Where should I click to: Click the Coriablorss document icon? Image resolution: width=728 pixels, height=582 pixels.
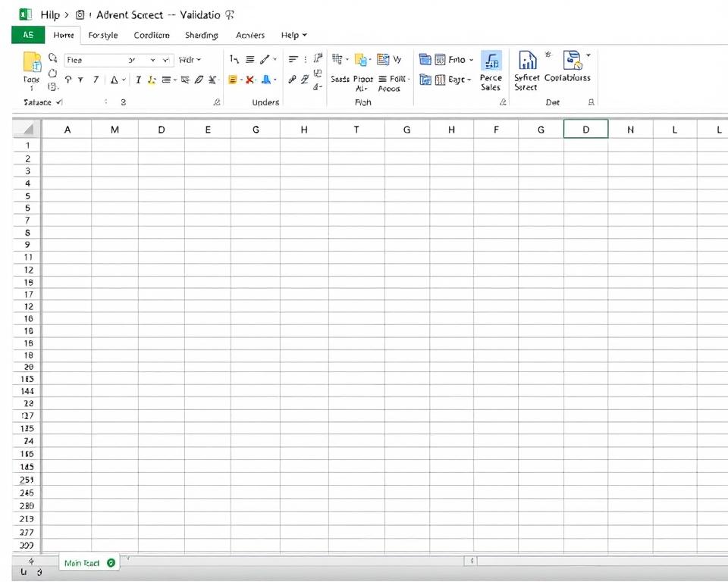tap(573, 61)
